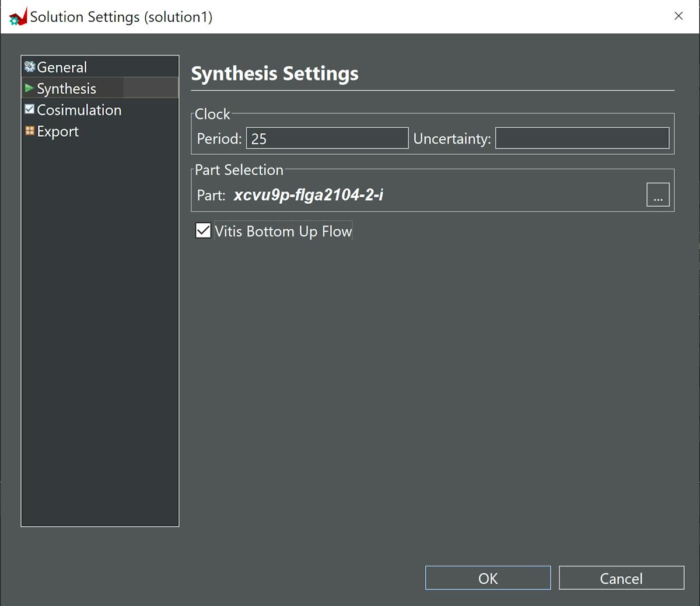Click the gear icon beside General
This screenshot has width=700, height=606.
coord(30,67)
